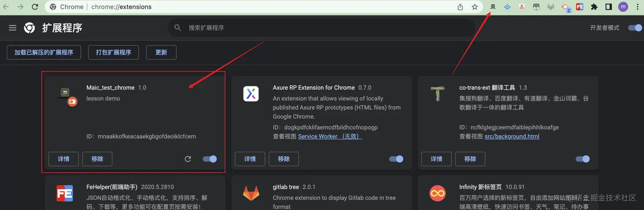Click the ID dogkpdfcklifaemcdfbildhcofnopogp text

click(325, 127)
